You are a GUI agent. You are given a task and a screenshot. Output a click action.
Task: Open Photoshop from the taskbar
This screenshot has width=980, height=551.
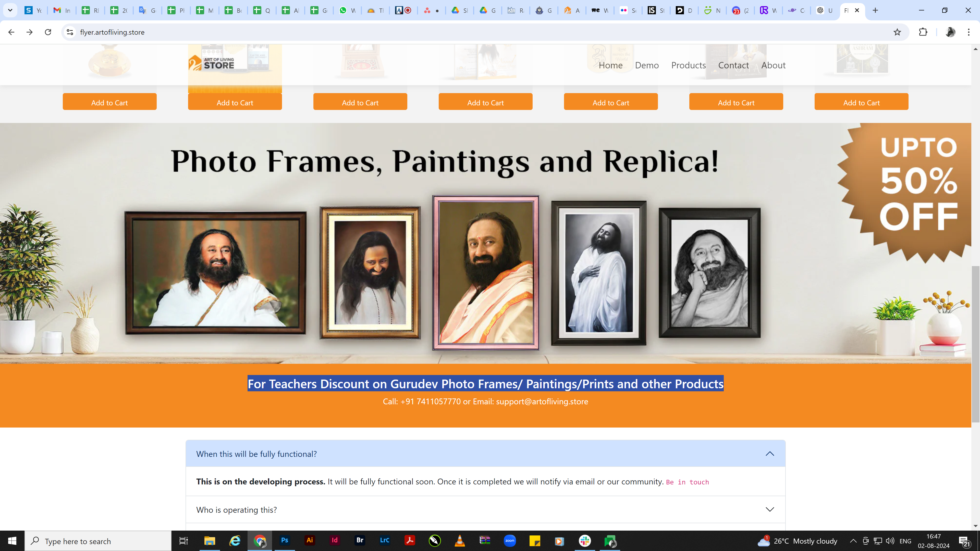pos(285,540)
